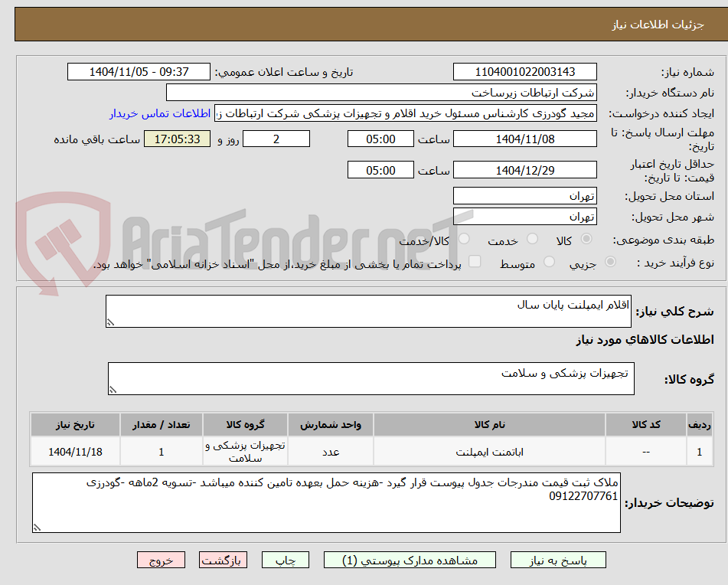Click the تعداد / مقدار column header
728x585 pixels.
tap(161, 425)
